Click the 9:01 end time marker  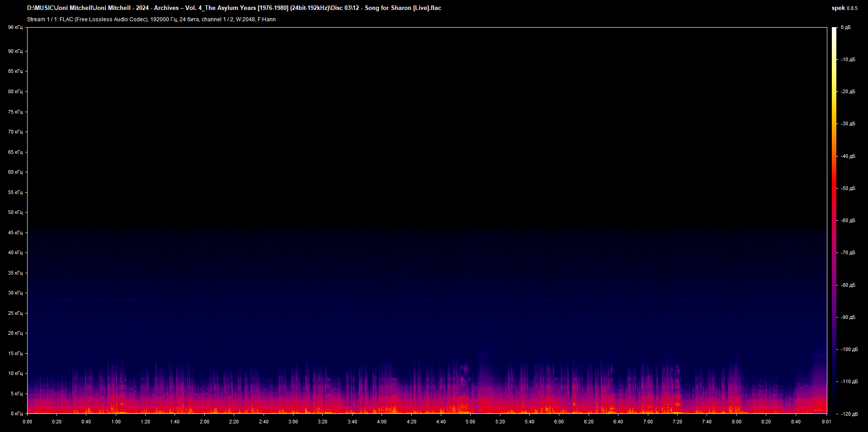click(x=826, y=422)
